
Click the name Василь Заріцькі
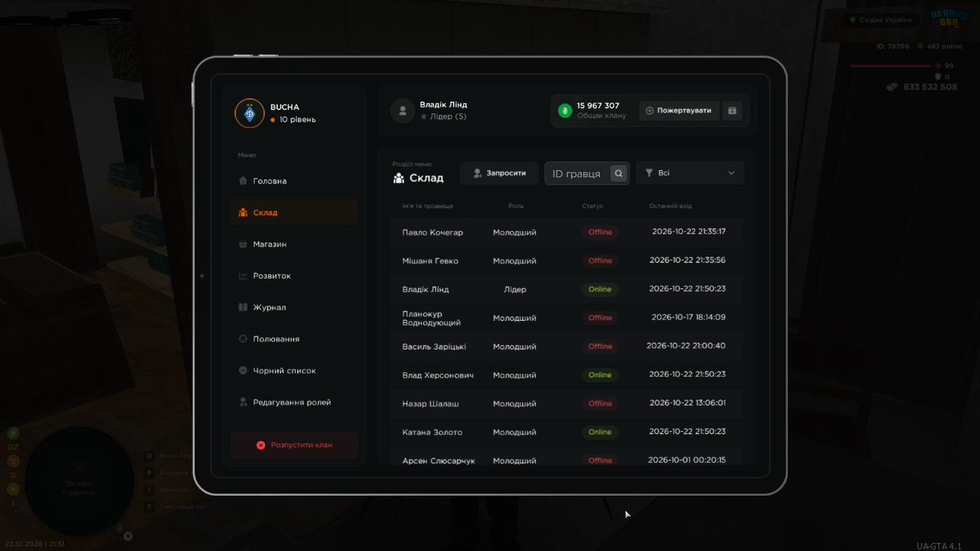(434, 347)
